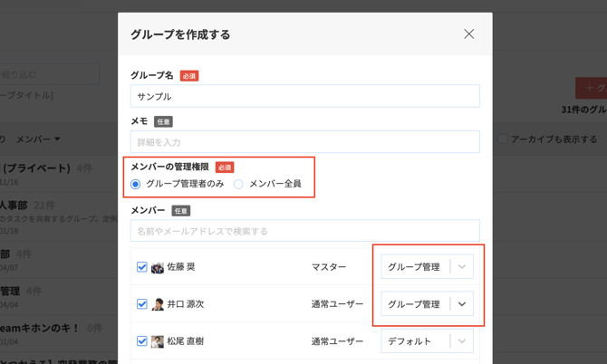Image resolution: width=607 pixels, height=364 pixels.
Task: Click 佐藤 奨's avatar icon
Action: 158,267
